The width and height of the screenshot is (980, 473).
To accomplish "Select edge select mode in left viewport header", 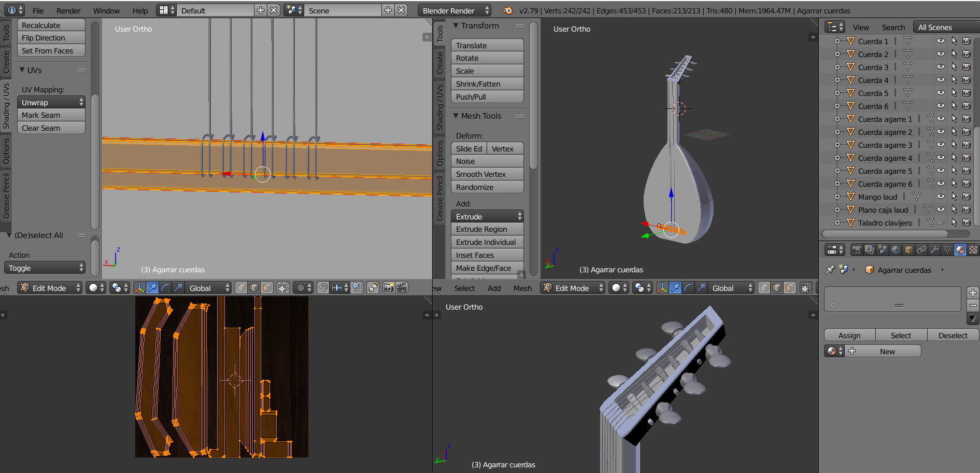I will 254,288.
